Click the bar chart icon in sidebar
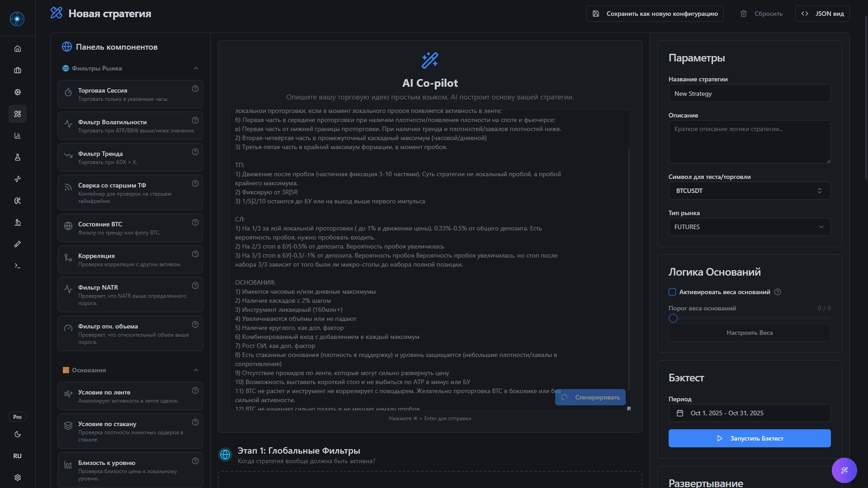Image resolution: width=868 pixels, height=488 pixels. click(18, 136)
